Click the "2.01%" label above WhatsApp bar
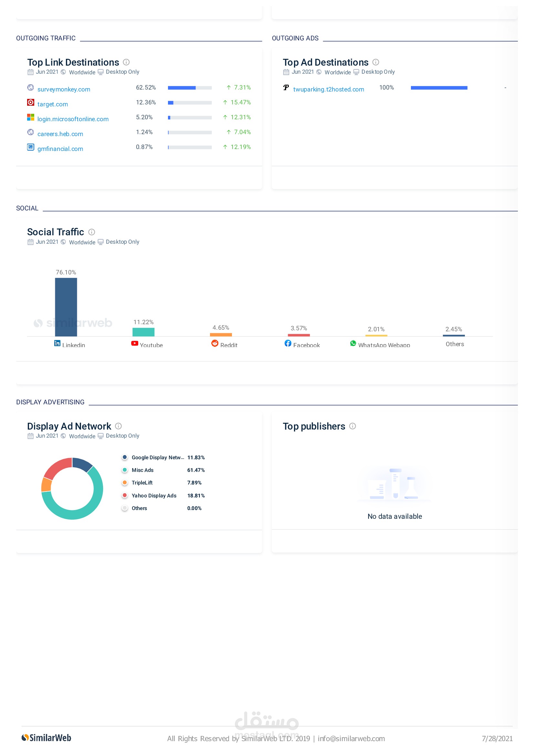The image size is (534, 756). 376,329
